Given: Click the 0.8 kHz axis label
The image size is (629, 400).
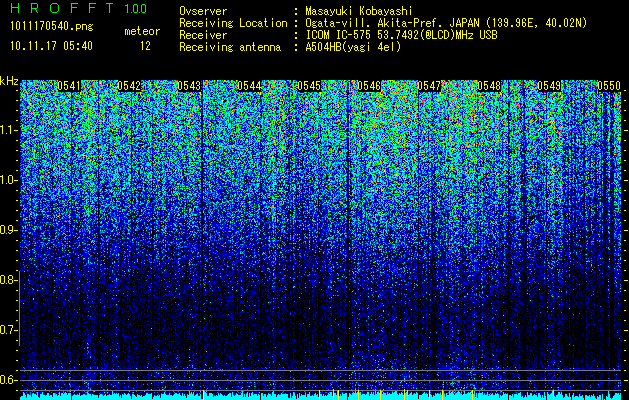Looking at the screenshot, I should [7, 280].
